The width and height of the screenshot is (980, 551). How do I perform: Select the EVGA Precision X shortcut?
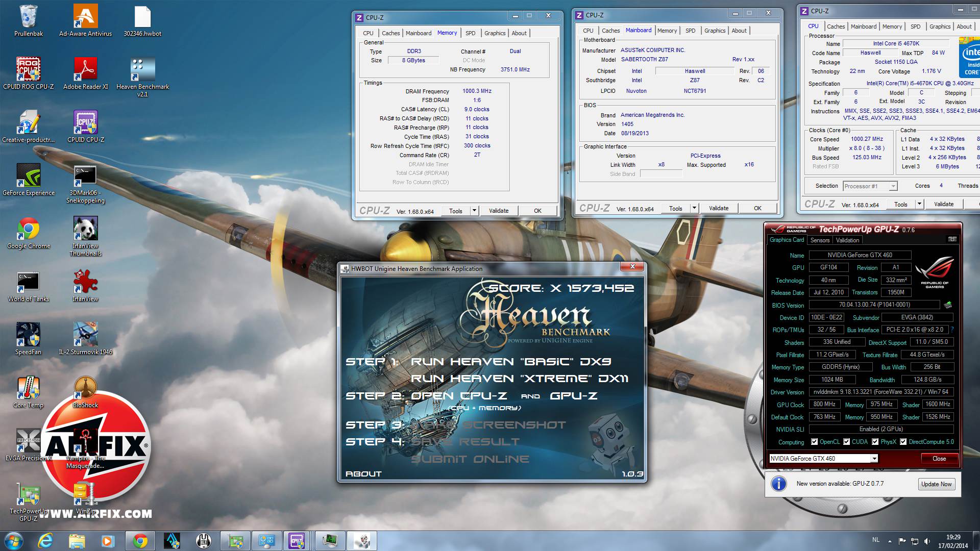(x=29, y=445)
